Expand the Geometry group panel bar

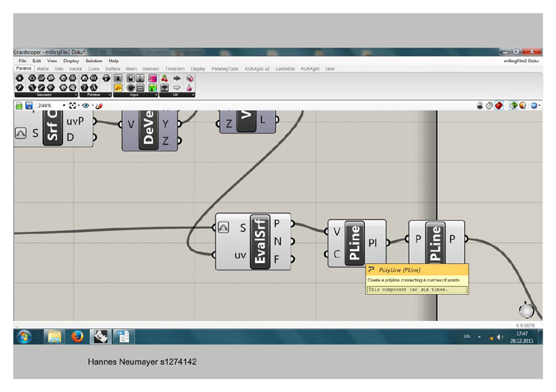tap(46, 95)
